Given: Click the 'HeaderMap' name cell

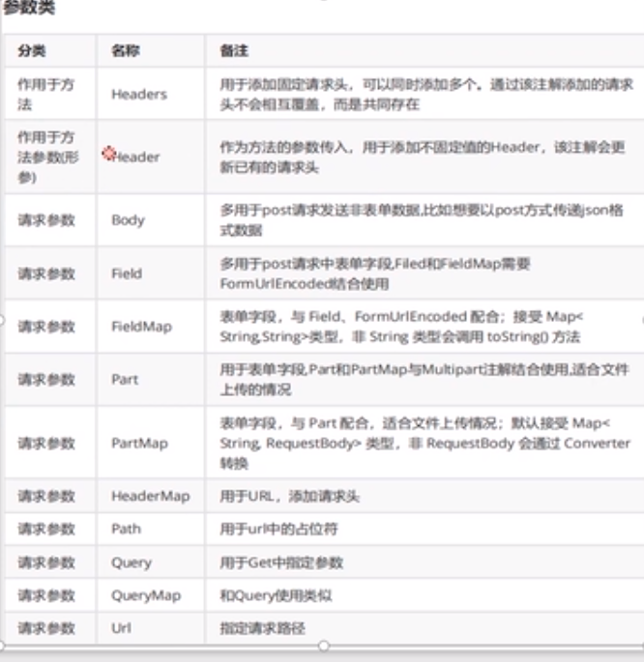Looking at the screenshot, I should point(150,496).
